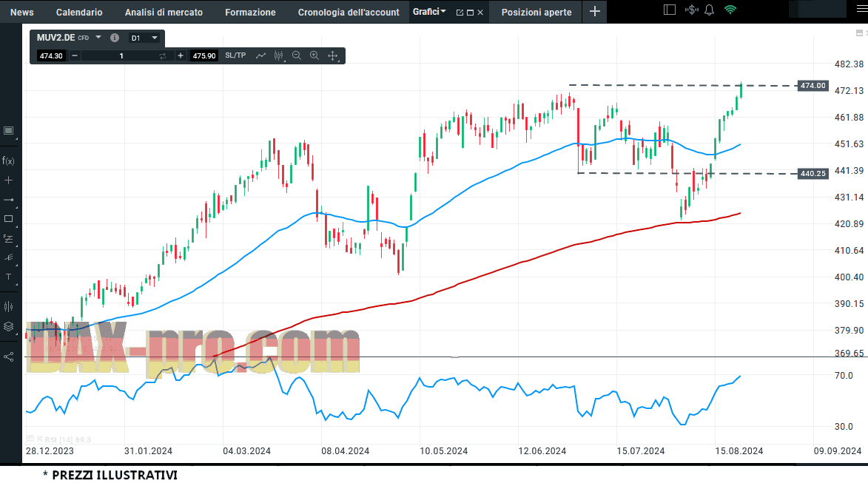Click the 12.06.2024 date label

tap(542, 451)
